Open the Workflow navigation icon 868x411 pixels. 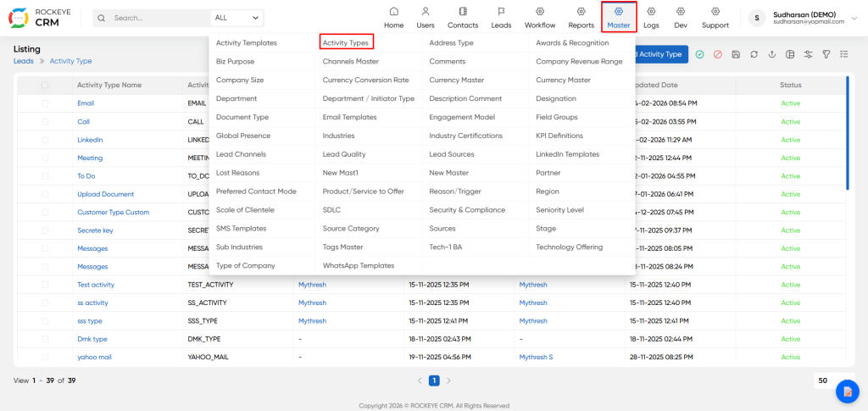[x=540, y=11]
